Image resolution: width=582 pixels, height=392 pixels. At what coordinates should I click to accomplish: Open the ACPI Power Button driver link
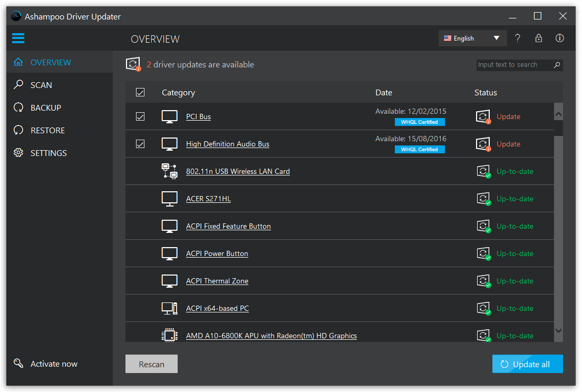(x=217, y=253)
